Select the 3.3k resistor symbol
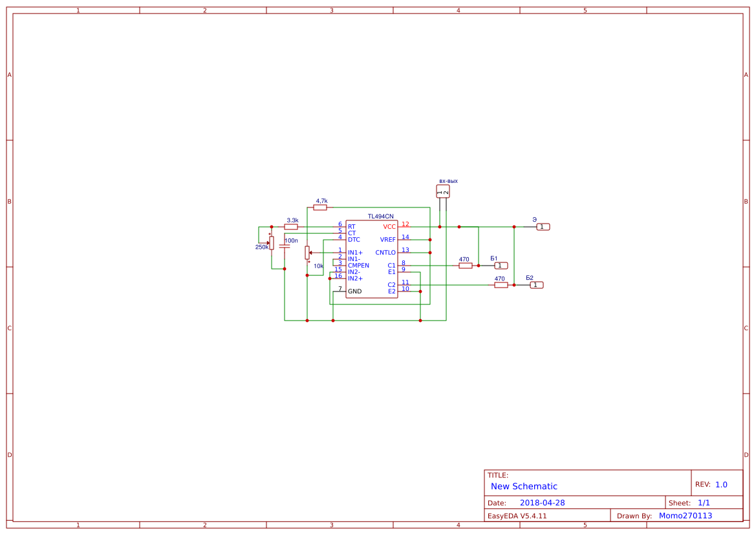Screen dimensions: 756x535 click(291, 227)
